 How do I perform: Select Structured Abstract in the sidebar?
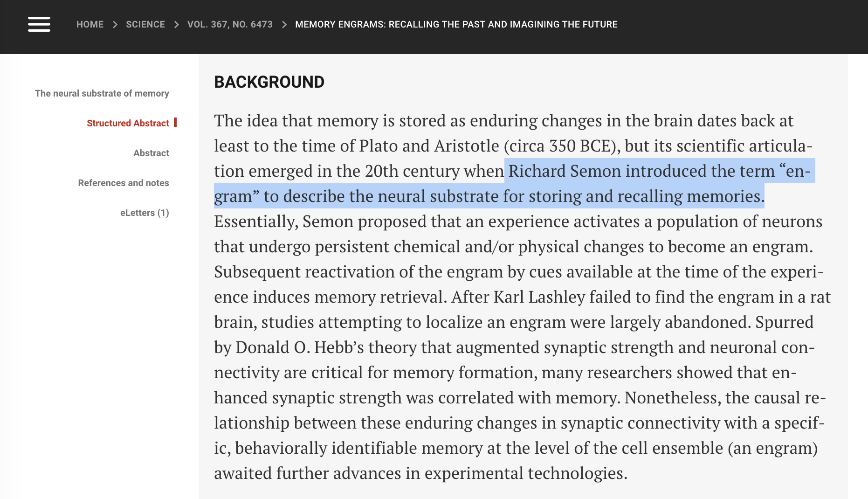click(x=128, y=123)
